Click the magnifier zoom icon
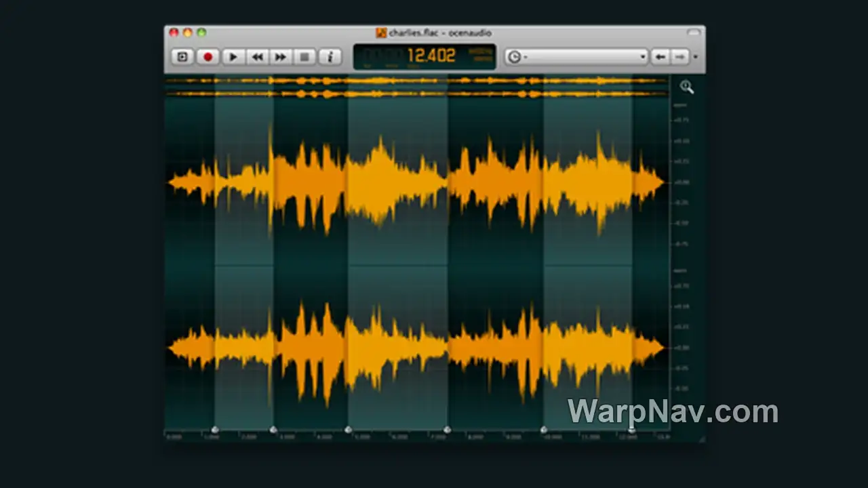 coord(687,87)
